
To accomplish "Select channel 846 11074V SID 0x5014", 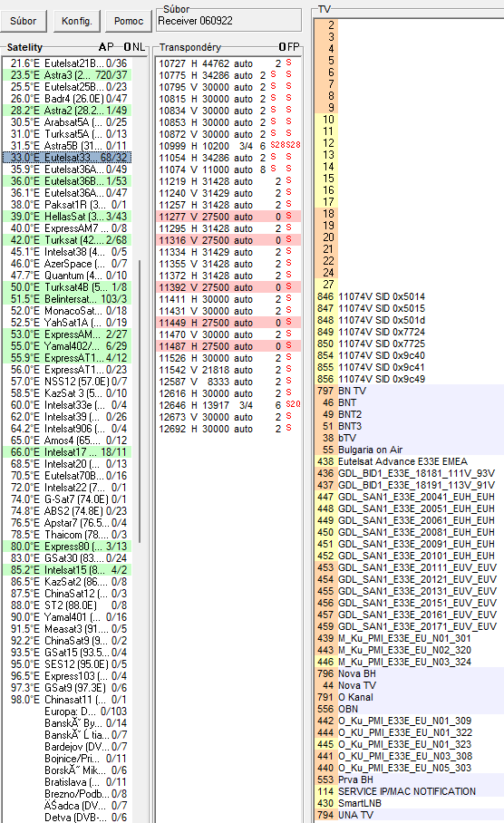I will coord(409,296).
